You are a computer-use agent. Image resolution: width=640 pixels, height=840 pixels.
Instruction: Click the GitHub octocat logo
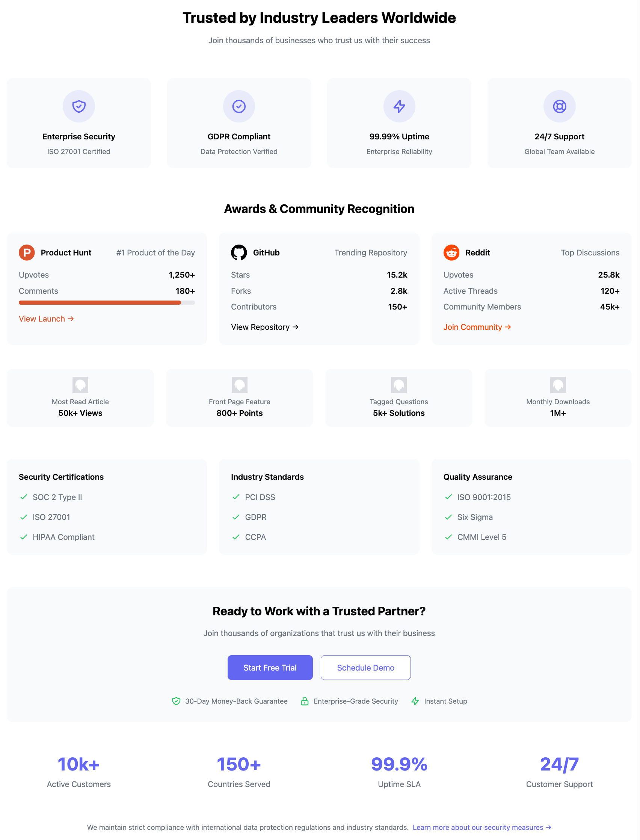pyautogui.click(x=239, y=252)
